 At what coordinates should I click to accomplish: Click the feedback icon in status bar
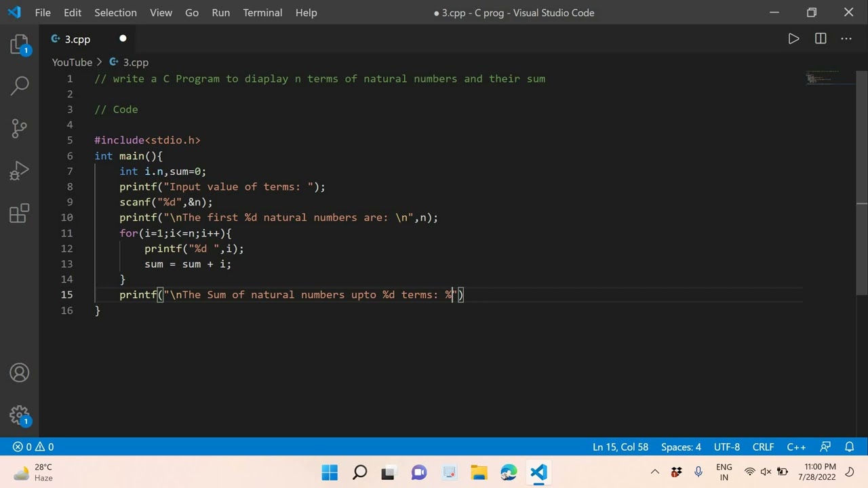click(x=825, y=447)
